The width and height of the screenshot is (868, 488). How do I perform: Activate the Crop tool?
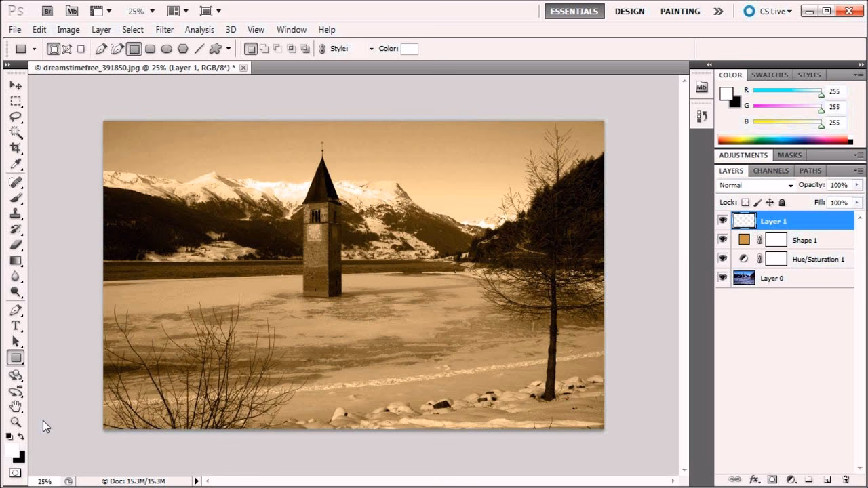(x=15, y=147)
